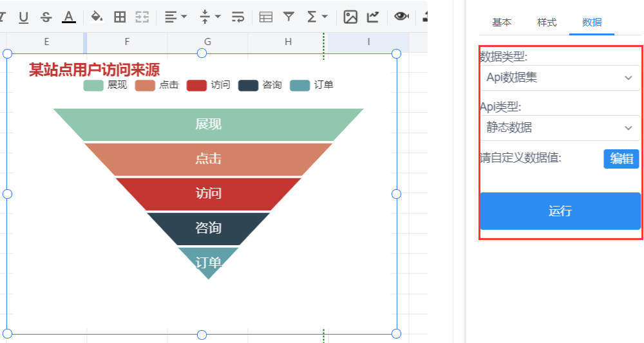Screen dimensions: 644x343
Task: Click the merge cells icon
Action: (142, 17)
